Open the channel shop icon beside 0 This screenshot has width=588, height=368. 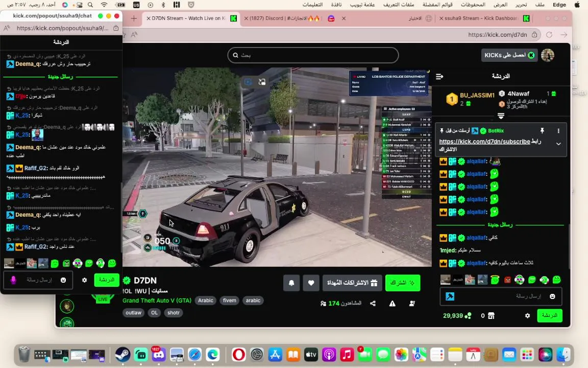(x=491, y=315)
